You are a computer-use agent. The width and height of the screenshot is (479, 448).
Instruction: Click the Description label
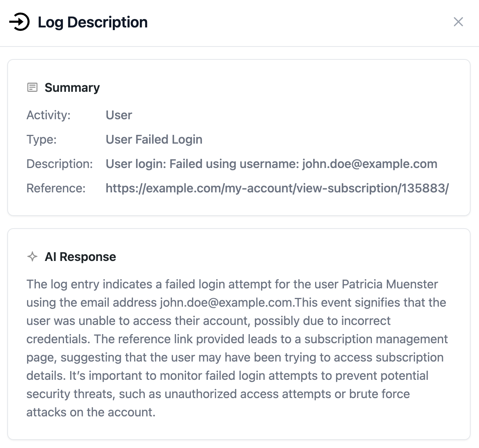coord(59,164)
